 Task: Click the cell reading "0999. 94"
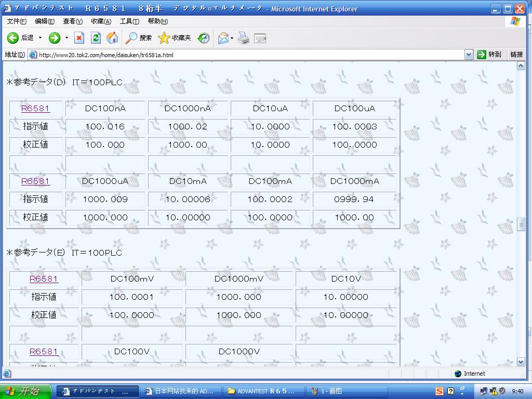coord(354,199)
